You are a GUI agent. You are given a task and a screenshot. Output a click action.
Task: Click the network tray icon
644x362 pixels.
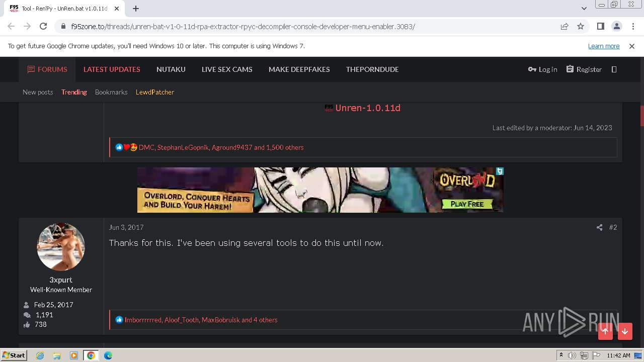coord(584,355)
